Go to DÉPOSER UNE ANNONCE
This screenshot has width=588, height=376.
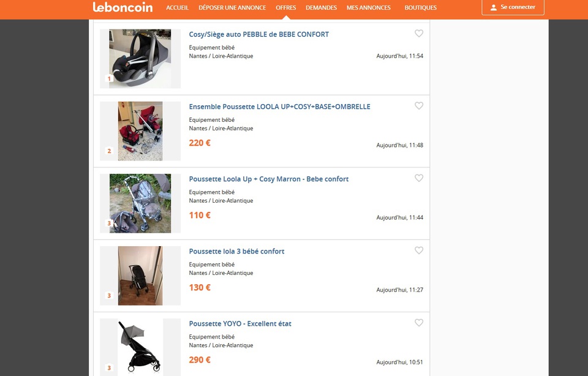point(232,8)
